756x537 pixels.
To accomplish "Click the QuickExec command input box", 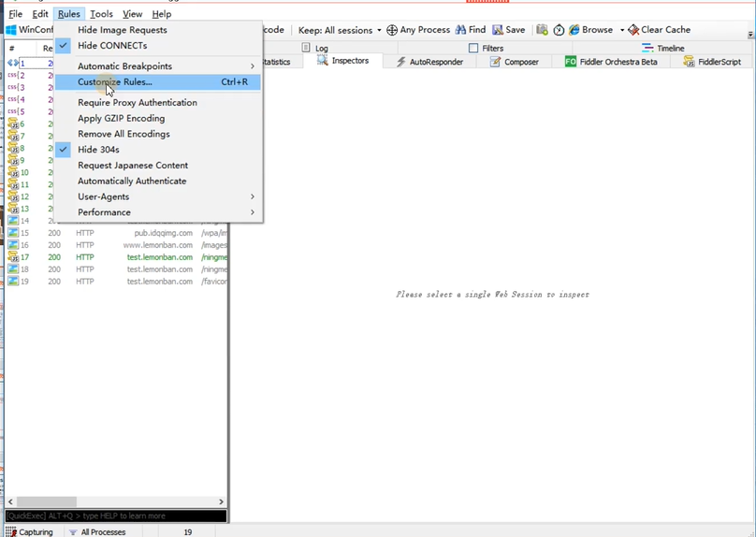I will (x=114, y=515).
